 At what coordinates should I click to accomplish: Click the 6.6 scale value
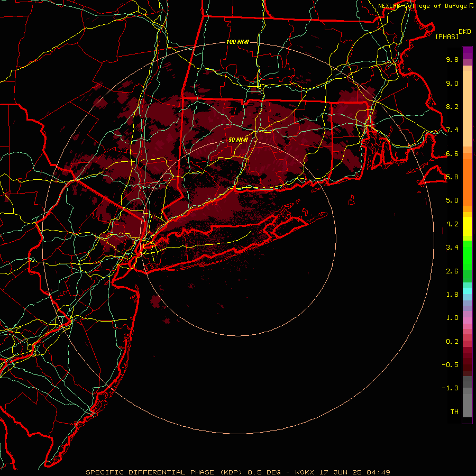coord(452,153)
